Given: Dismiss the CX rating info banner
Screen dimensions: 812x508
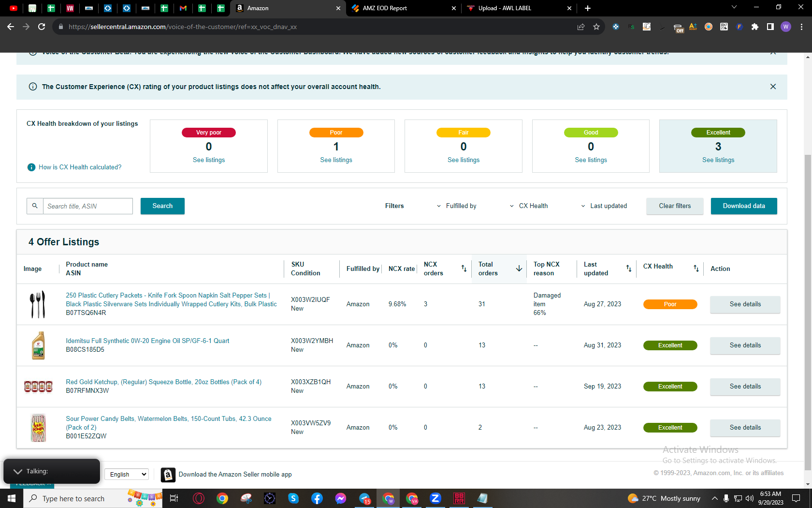Looking at the screenshot, I should pos(773,87).
